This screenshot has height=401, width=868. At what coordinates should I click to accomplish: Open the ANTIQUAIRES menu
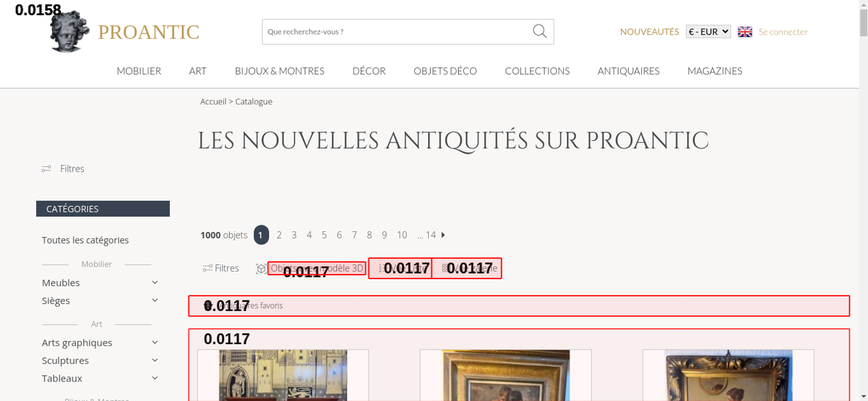pyautogui.click(x=628, y=71)
